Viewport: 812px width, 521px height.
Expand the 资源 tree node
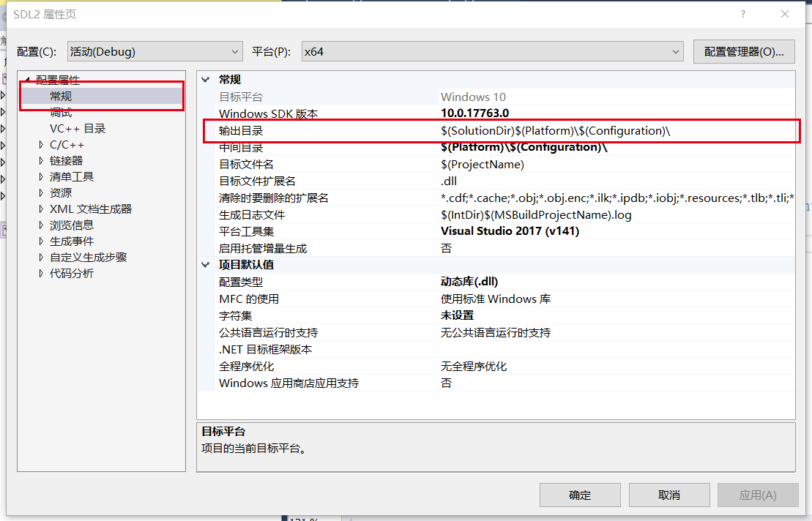point(41,193)
